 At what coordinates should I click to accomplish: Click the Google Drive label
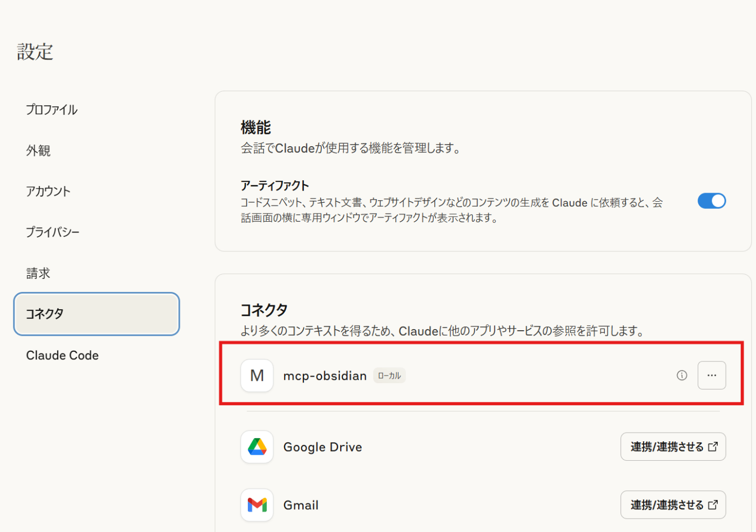point(323,447)
